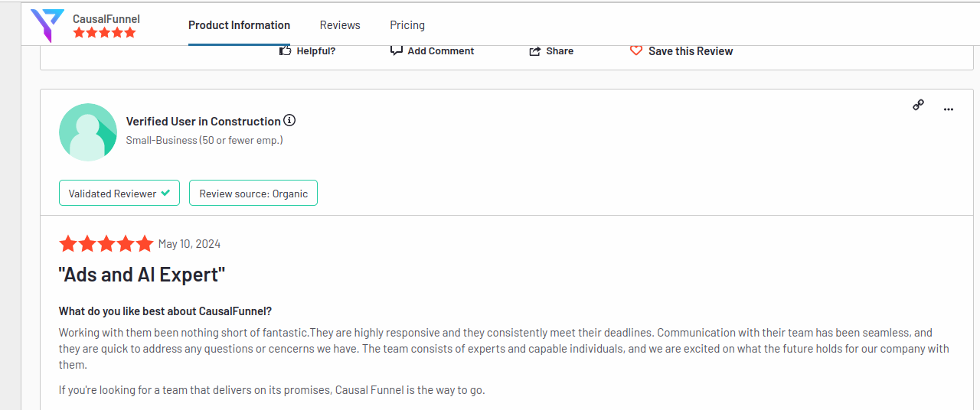Click the header orange star rating

click(x=104, y=33)
